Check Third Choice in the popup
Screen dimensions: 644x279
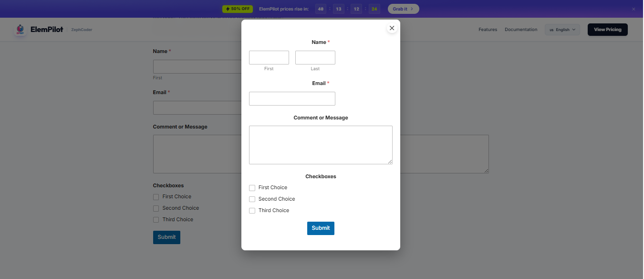[x=252, y=211]
